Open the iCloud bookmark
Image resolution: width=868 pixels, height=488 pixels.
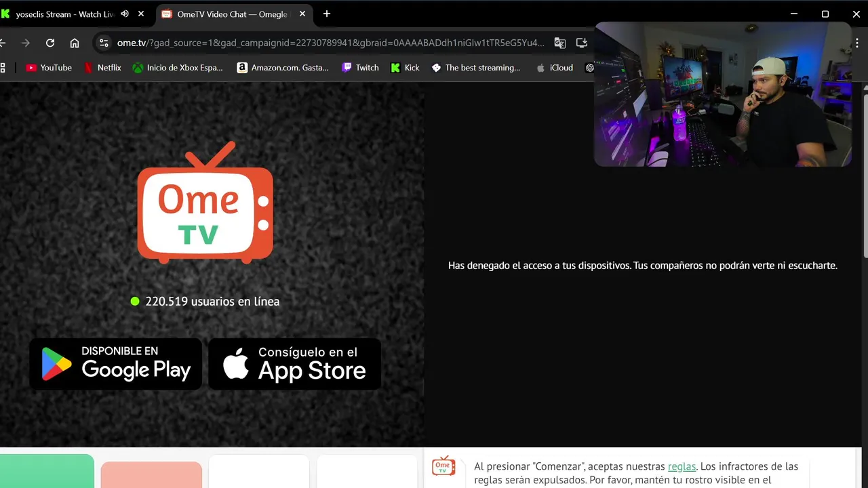(555, 68)
